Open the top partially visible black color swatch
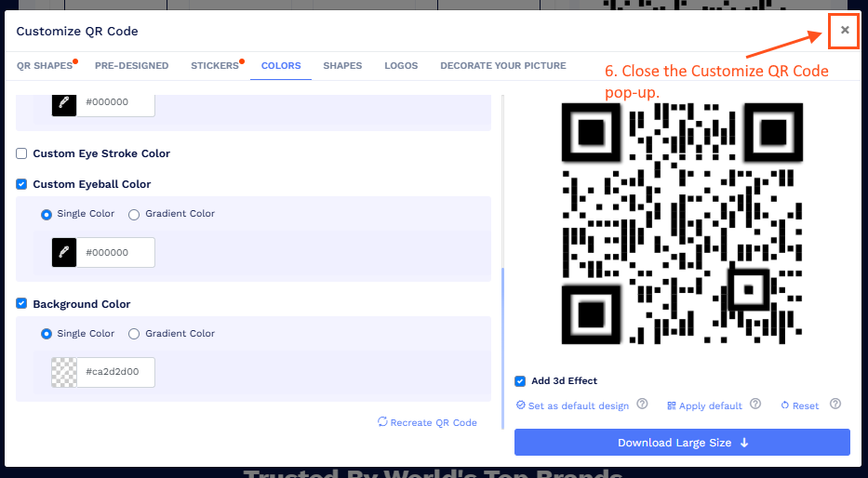The image size is (868, 478). [64, 105]
